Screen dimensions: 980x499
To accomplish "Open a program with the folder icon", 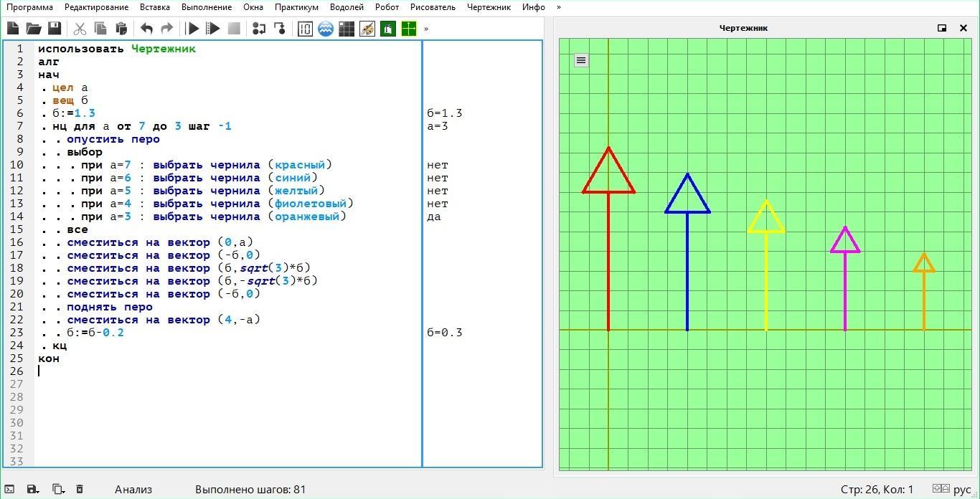I will (x=34, y=29).
